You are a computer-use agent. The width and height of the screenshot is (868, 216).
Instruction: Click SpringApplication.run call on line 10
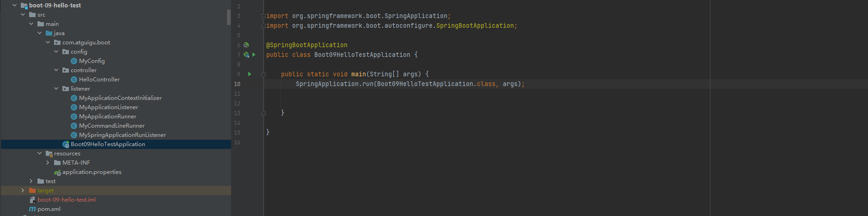(335, 84)
